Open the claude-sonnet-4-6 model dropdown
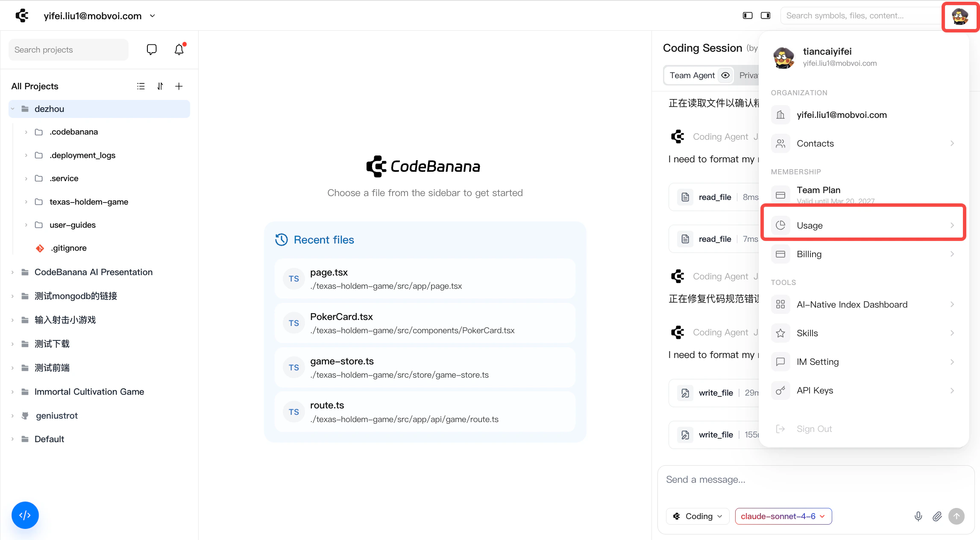The image size is (980, 540). coord(783,516)
